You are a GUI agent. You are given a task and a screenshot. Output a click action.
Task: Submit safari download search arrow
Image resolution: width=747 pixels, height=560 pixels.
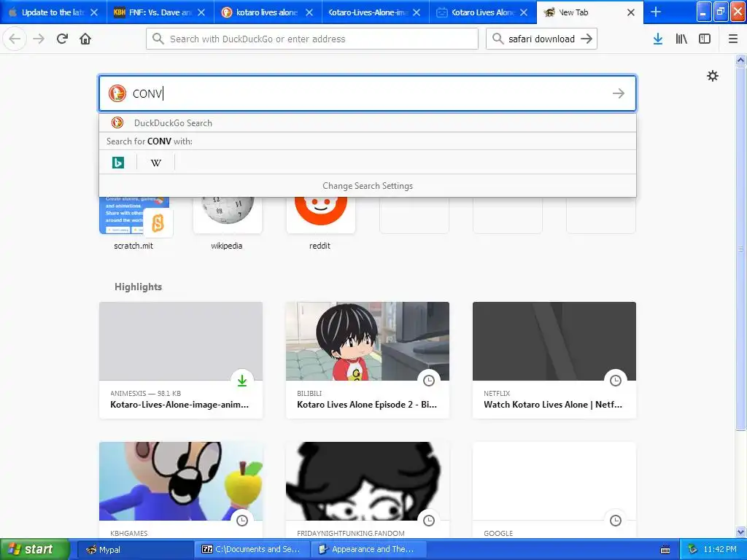point(587,39)
